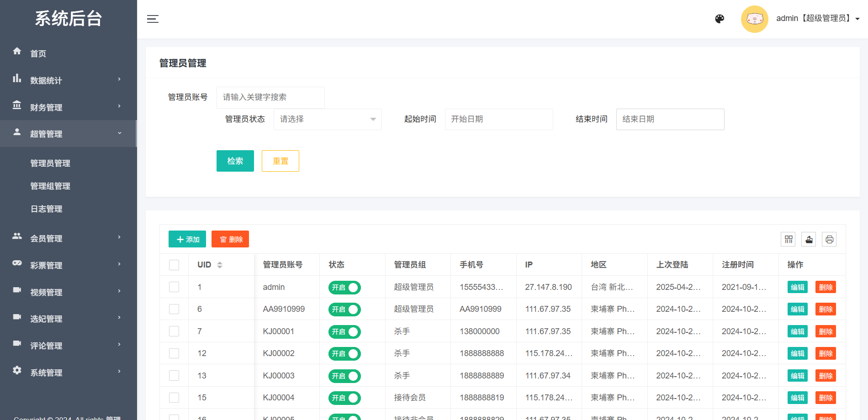Expand the 财务管理 sidebar menu

point(69,107)
